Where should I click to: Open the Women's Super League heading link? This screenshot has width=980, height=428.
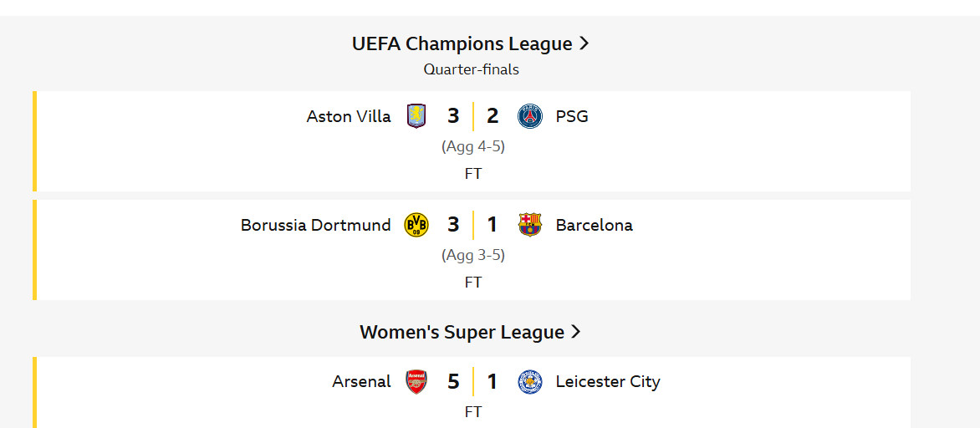coord(462,332)
